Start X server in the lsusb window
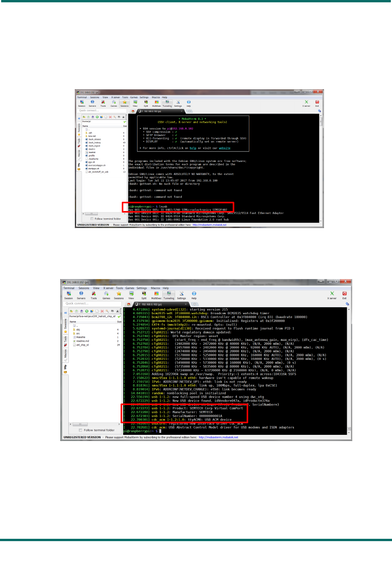This screenshot has width=392, height=579. 307,103
